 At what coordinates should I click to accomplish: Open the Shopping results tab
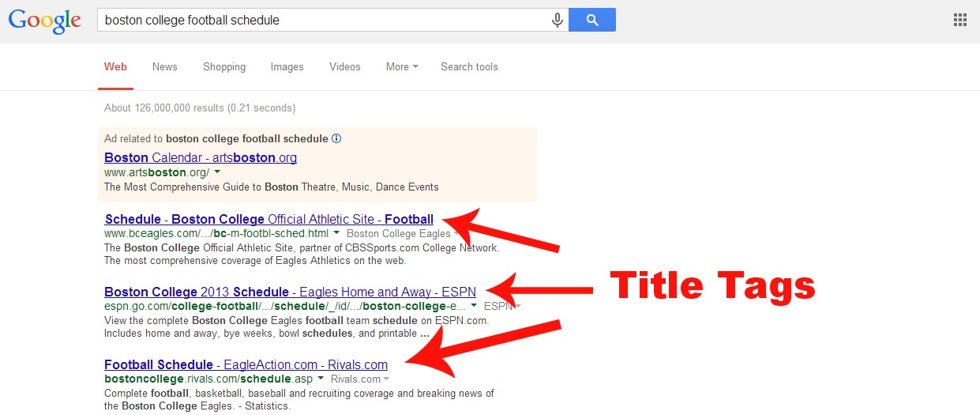click(224, 67)
